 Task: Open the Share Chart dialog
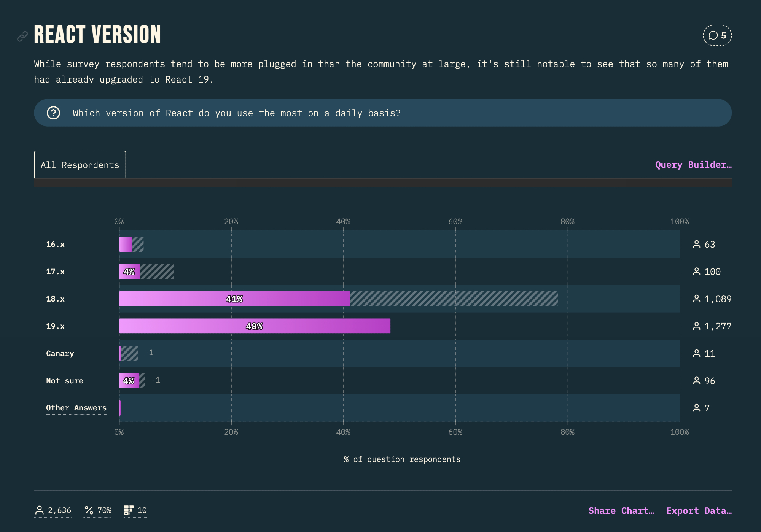point(621,511)
